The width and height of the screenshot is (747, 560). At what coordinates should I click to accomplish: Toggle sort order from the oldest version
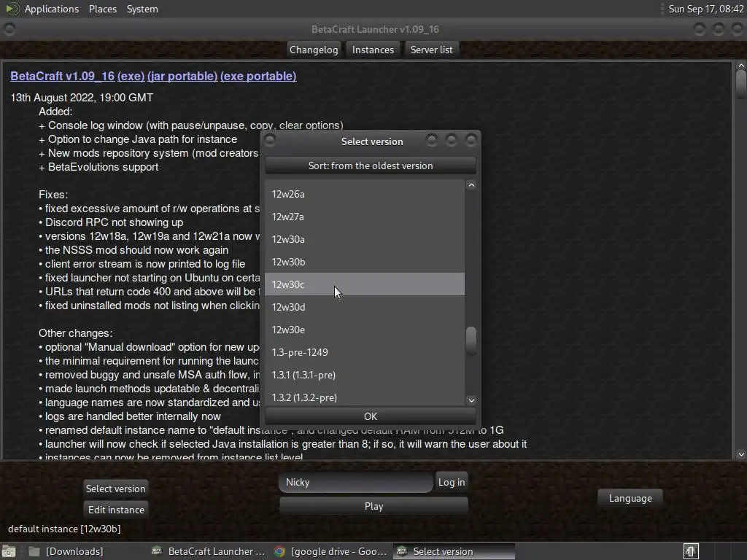pos(370,166)
